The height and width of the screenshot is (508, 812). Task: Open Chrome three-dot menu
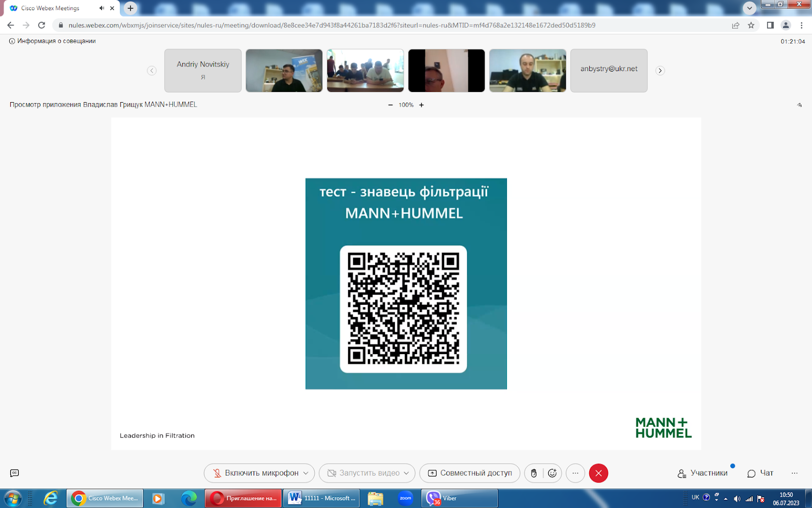pos(802,25)
